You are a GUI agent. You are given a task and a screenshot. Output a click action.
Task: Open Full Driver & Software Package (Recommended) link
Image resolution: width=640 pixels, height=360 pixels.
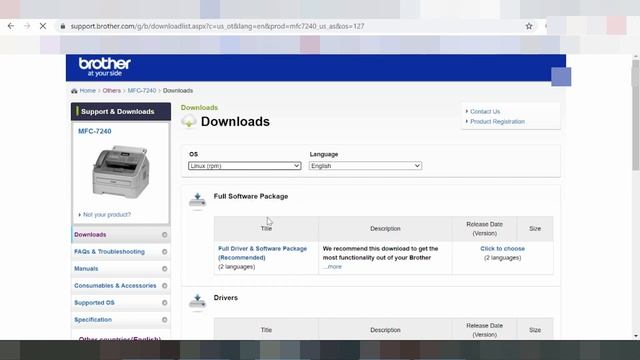[262, 253]
